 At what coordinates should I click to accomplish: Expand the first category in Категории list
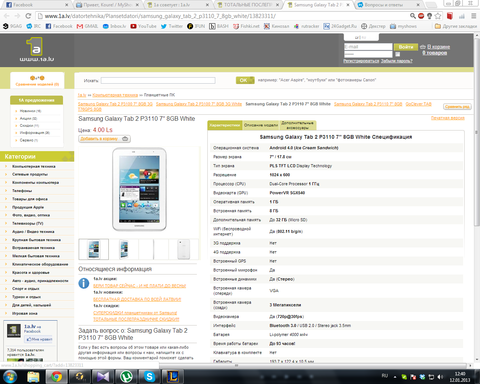click(34, 166)
